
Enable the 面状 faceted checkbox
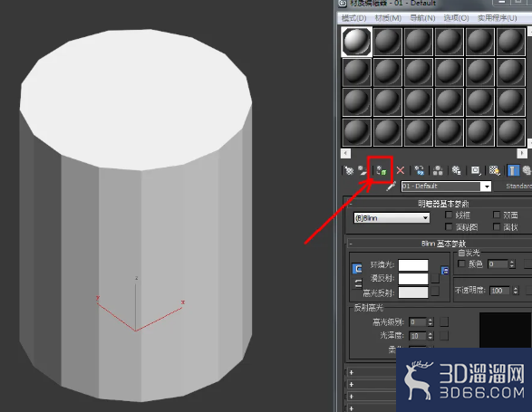coord(497,226)
